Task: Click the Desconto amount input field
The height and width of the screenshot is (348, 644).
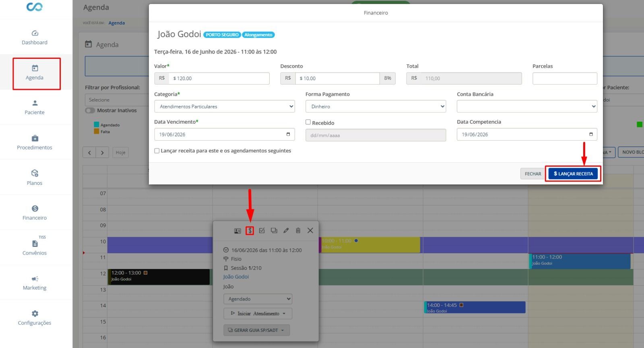Action: tap(337, 78)
